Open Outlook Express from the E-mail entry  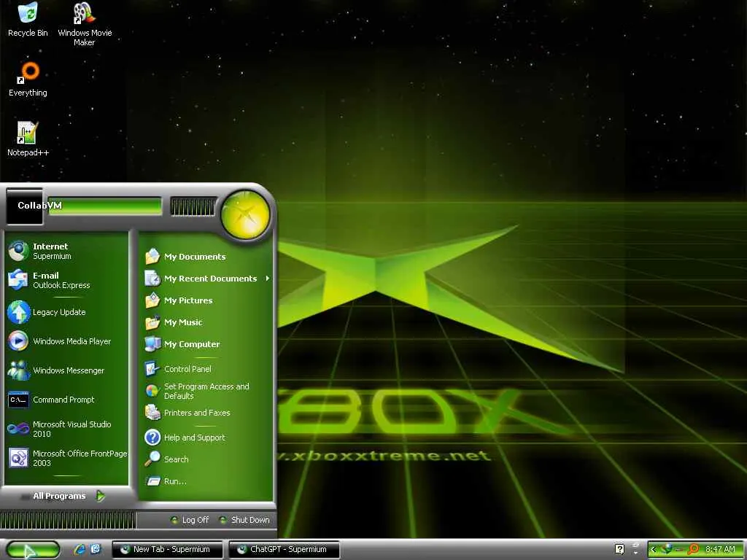pos(66,280)
